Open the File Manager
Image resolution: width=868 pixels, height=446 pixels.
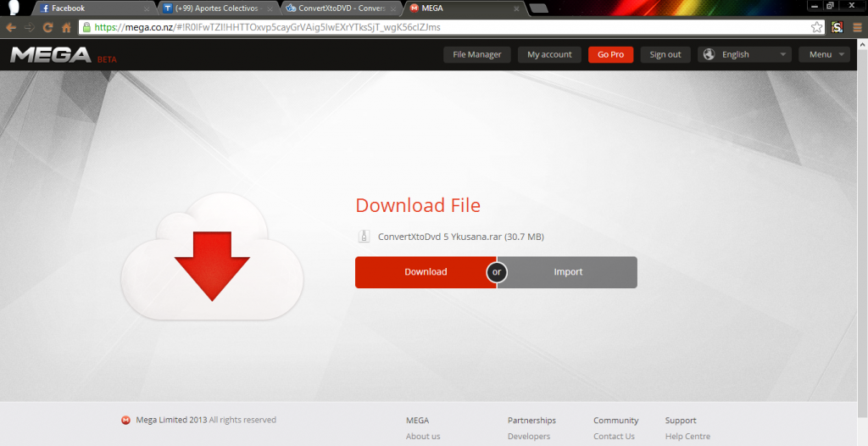pos(476,54)
